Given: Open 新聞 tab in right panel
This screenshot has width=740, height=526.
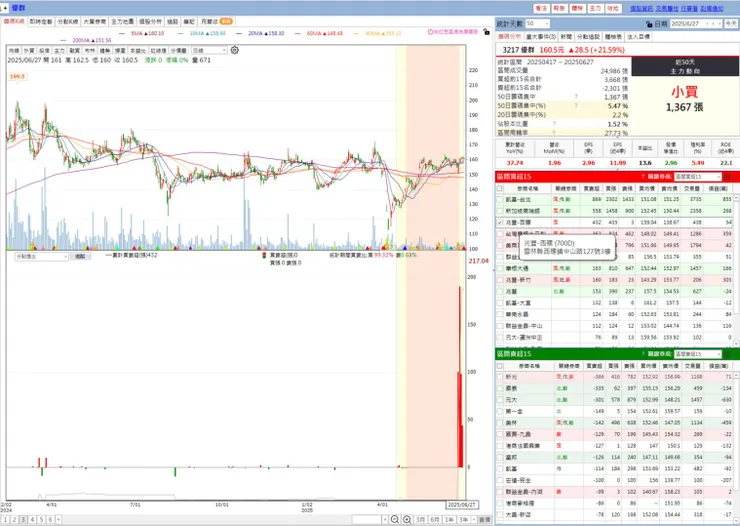Looking at the screenshot, I should coord(566,36).
